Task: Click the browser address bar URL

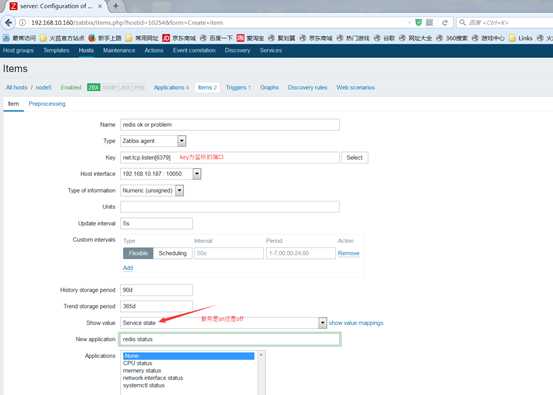Action: (x=127, y=23)
